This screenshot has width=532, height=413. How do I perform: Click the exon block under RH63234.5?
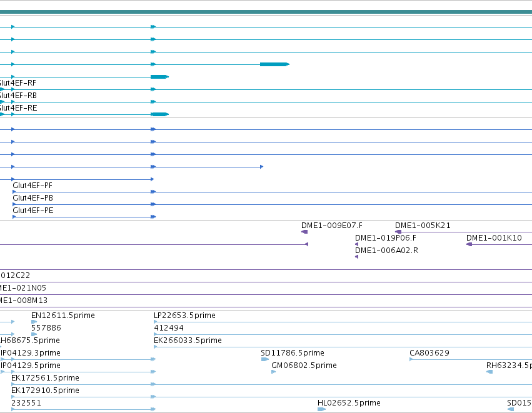[x=489, y=372]
